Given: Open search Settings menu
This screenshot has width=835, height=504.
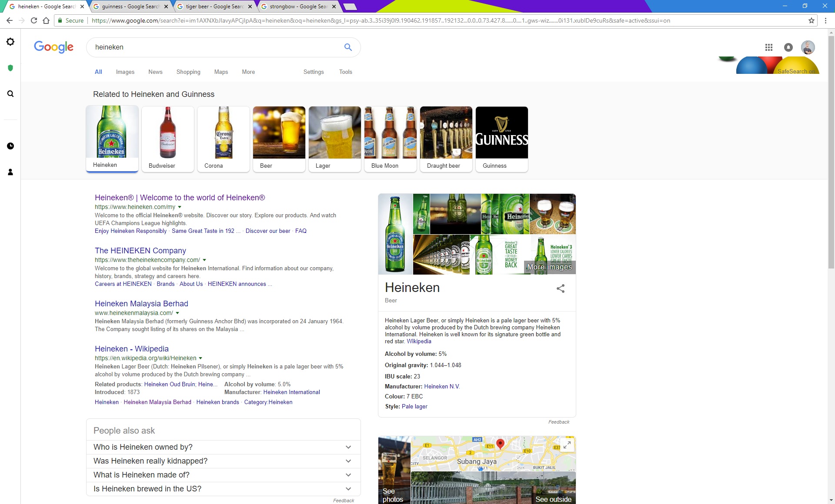Looking at the screenshot, I should point(314,72).
